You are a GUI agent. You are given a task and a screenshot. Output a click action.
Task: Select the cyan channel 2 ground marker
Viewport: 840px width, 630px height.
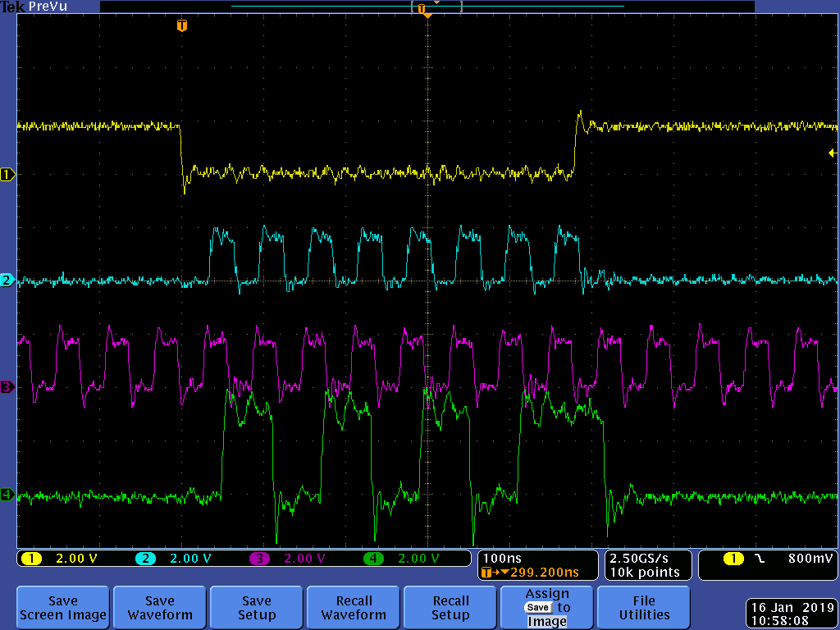tap(7, 280)
